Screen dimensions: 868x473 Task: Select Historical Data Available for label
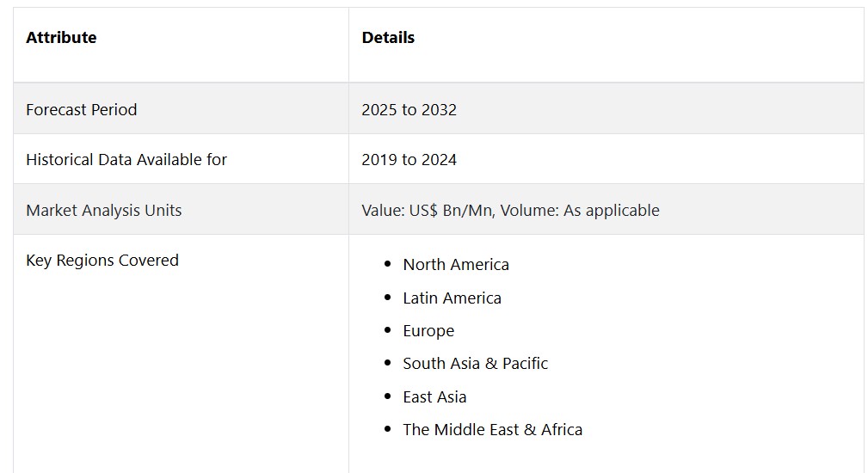[x=126, y=159]
